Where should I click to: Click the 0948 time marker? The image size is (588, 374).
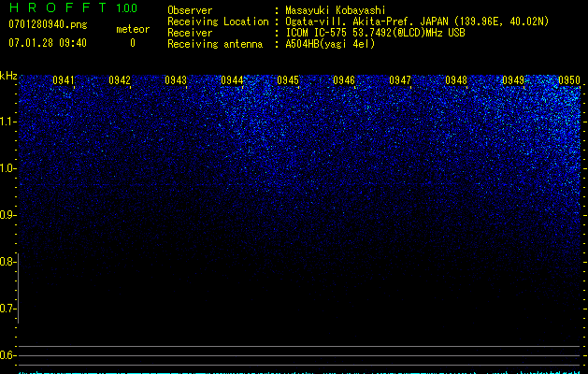click(x=456, y=80)
